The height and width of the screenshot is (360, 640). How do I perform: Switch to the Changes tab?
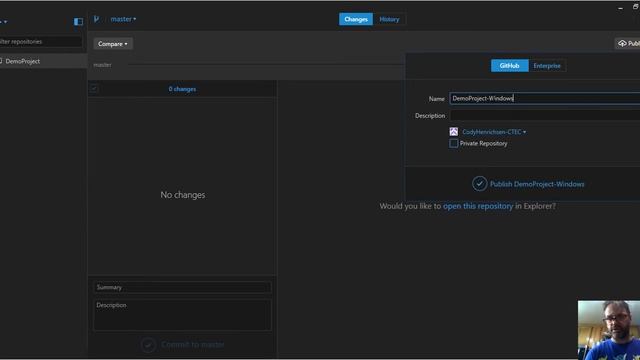pos(356,19)
